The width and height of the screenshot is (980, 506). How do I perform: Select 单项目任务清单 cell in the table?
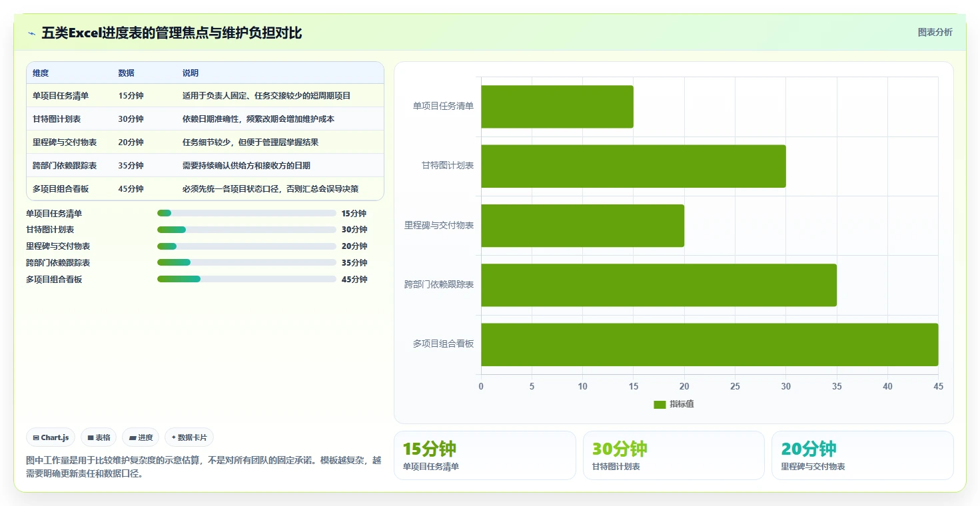(x=61, y=96)
